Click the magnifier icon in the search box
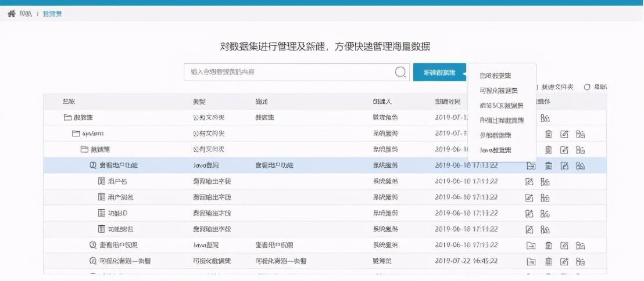Screen dimensions: 644x281 point(400,72)
